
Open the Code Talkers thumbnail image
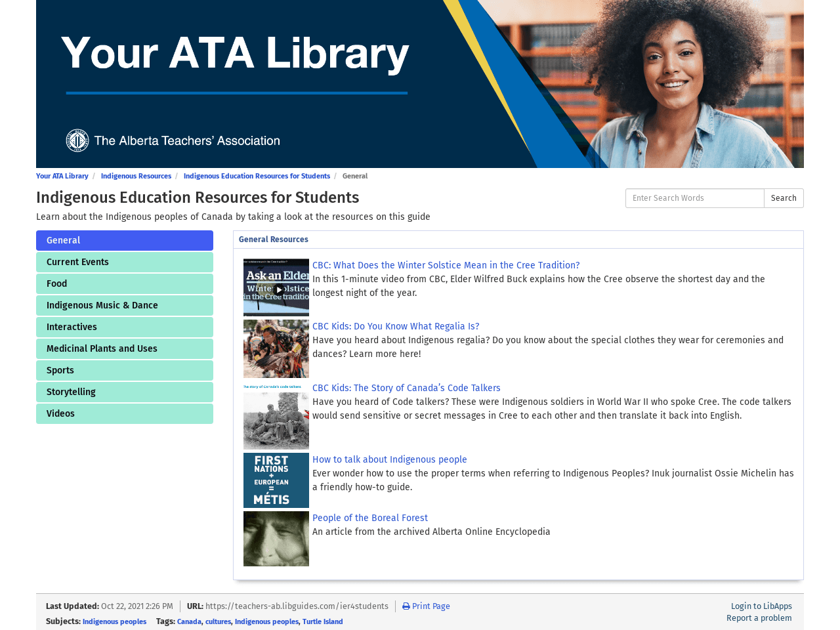pyautogui.click(x=276, y=415)
